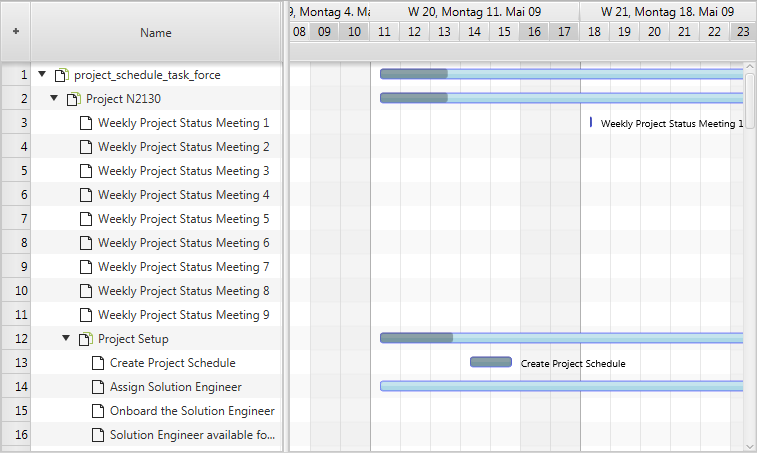This screenshot has height=453, width=757.
Task: Click the project_schedule_task_force document icon
Action: 61,75
